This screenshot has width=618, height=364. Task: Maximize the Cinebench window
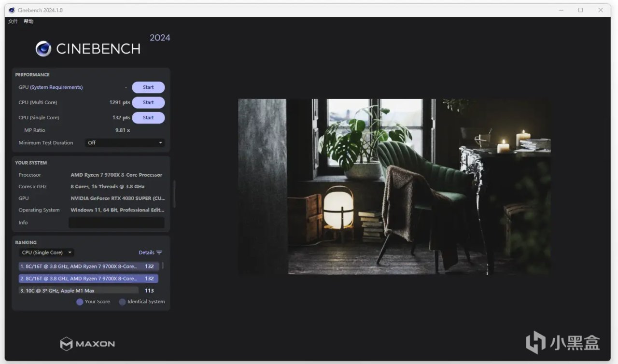pyautogui.click(x=581, y=10)
